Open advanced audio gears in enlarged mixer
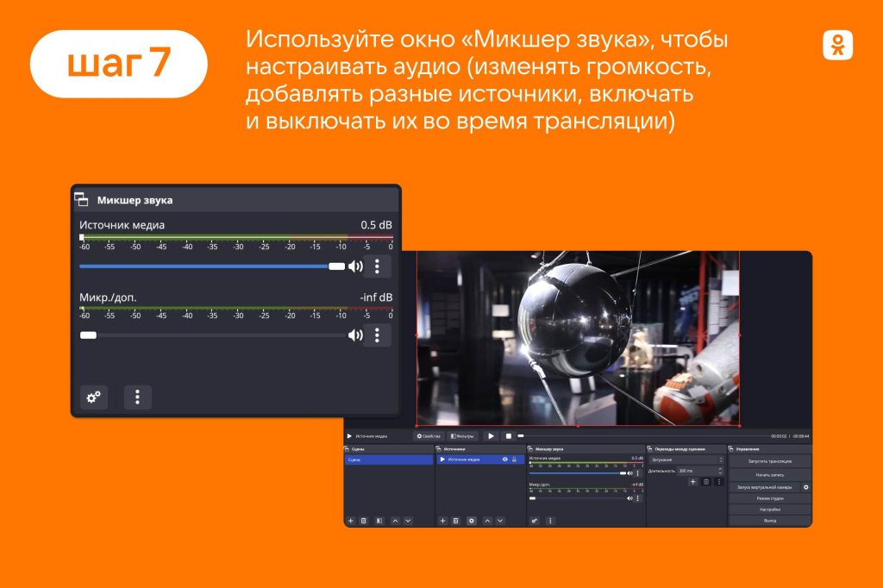The image size is (883, 588). coord(93,397)
